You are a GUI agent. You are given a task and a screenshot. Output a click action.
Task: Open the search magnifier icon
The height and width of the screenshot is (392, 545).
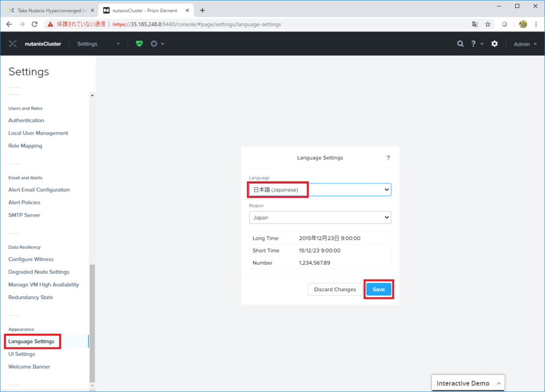[460, 44]
